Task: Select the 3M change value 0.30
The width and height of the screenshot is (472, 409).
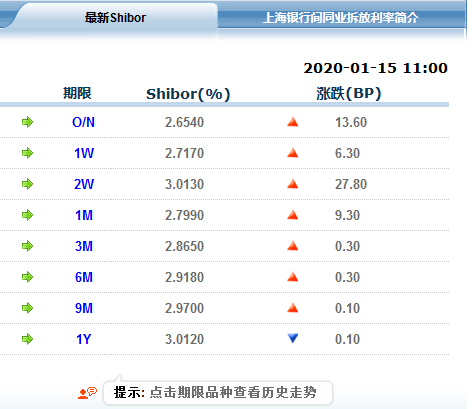Action: point(347,246)
